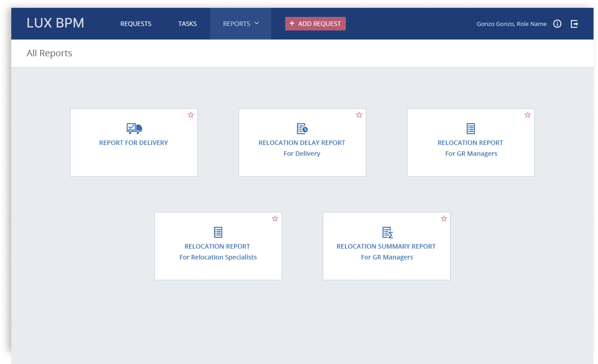Viewport: 598px width, 364px height.
Task: Click the delivery truck icon
Action: click(134, 128)
